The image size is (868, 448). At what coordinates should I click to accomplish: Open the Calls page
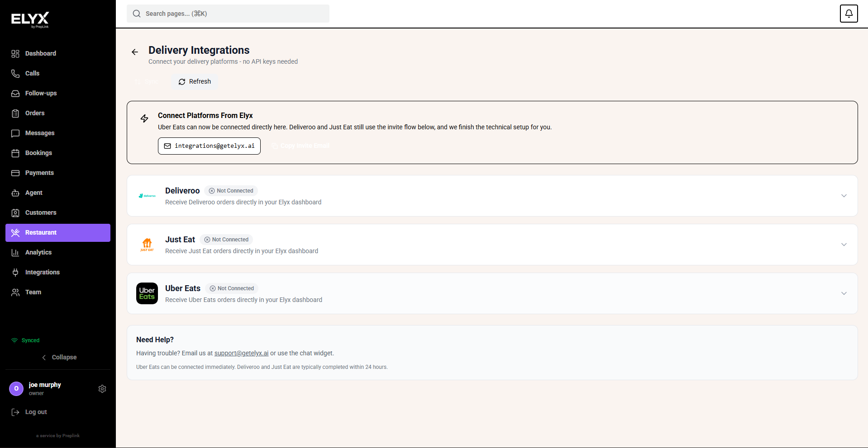pos(58,74)
